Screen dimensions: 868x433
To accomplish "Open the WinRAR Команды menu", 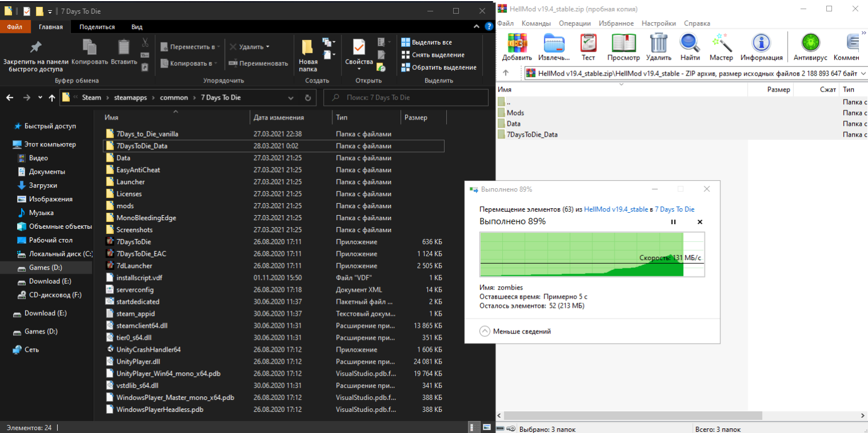I will 536,23.
